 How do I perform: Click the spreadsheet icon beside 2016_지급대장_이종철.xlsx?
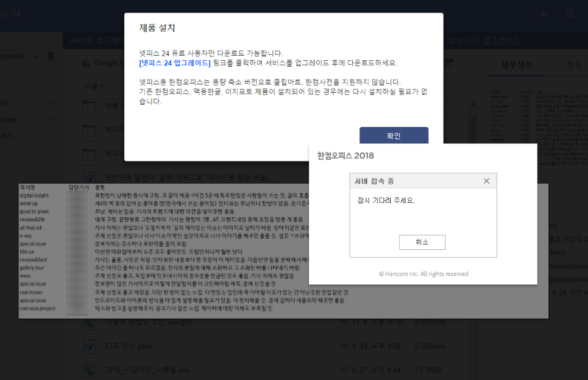click(x=90, y=371)
